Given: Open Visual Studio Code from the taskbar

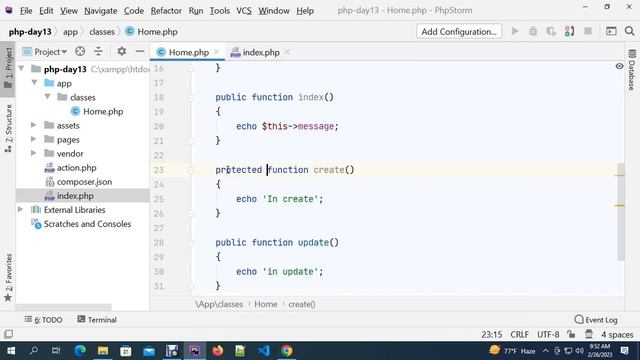Looking at the screenshot, I should click(263, 351).
